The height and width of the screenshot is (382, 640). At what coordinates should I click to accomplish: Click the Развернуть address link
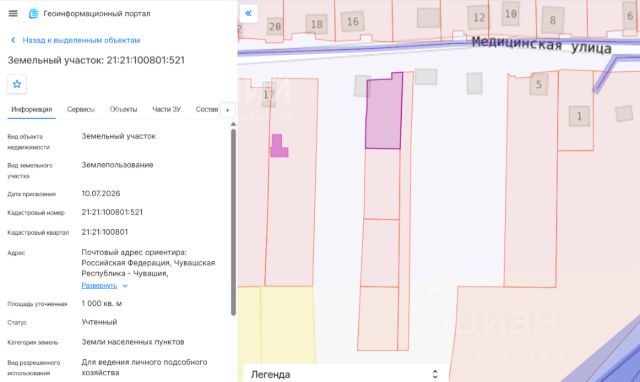coord(99,286)
